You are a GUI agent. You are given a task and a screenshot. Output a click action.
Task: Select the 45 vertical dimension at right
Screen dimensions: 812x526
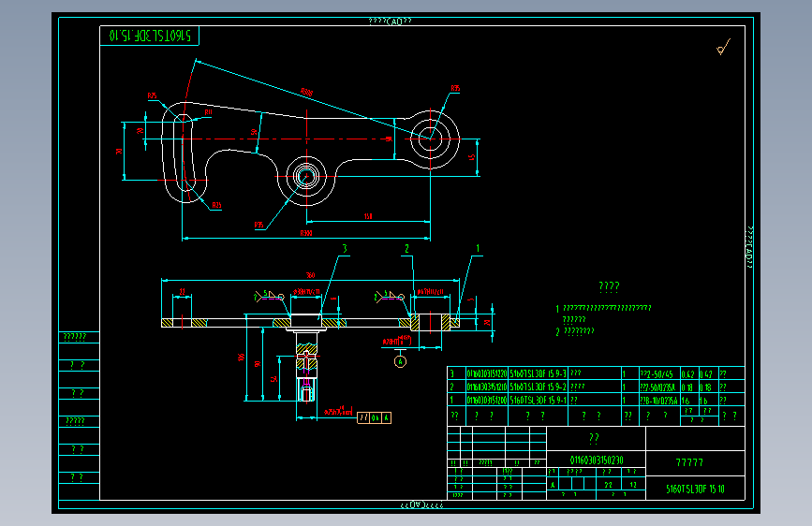tap(472, 157)
